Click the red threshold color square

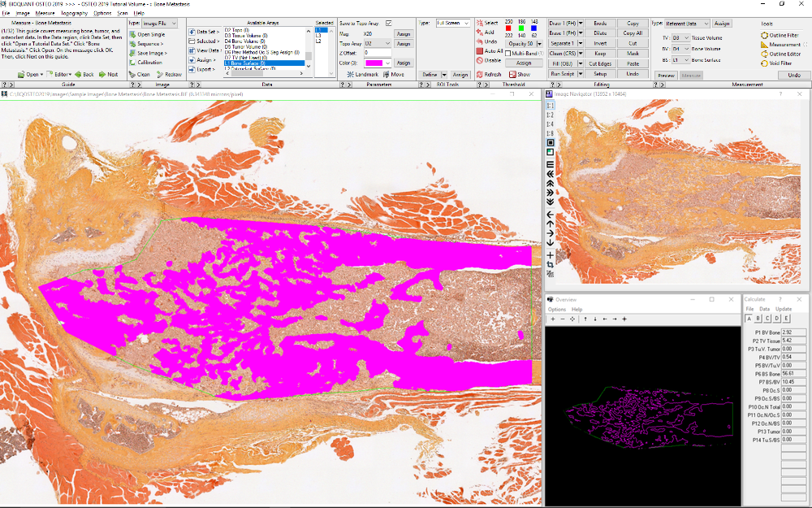[x=508, y=28]
